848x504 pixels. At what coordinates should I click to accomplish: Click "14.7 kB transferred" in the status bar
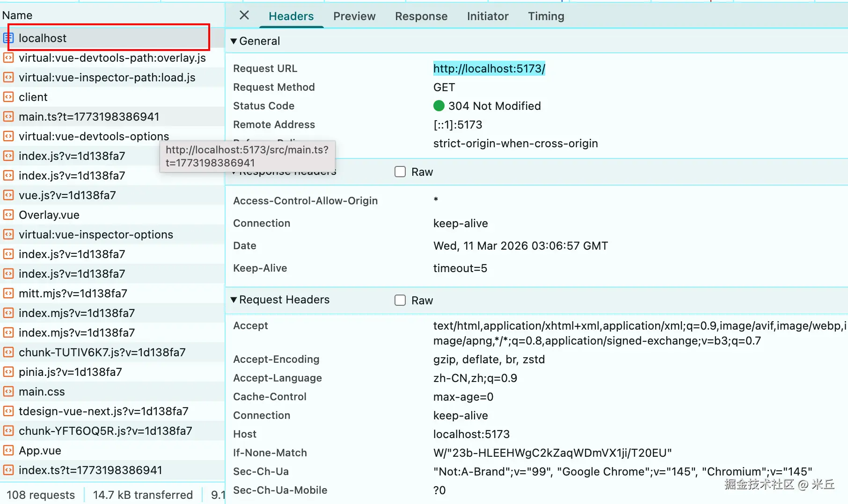click(x=143, y=495)
